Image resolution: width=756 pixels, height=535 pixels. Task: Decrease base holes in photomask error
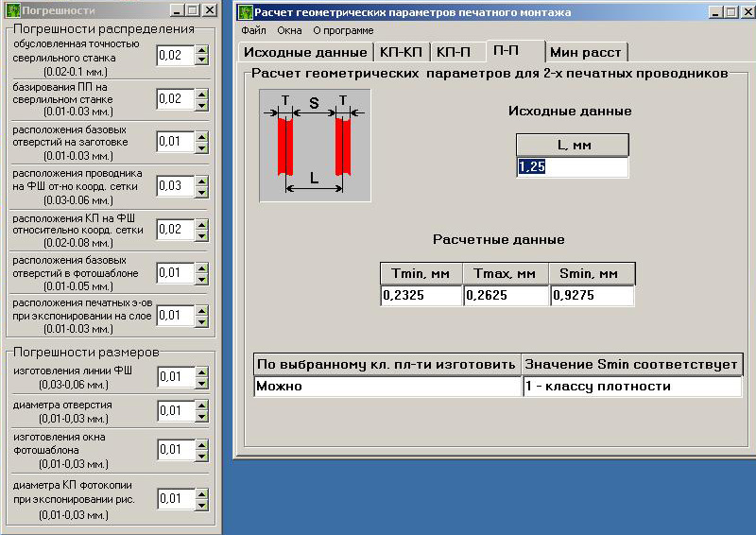coord(201,278)
